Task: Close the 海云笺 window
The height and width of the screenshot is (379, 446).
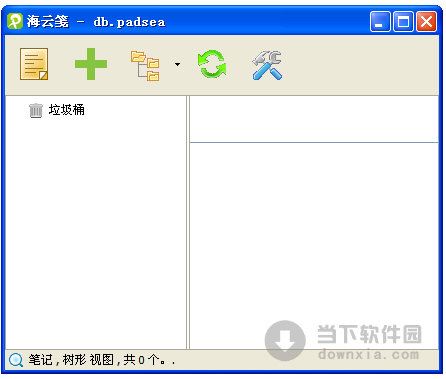Action: click(x=426, y=22)
